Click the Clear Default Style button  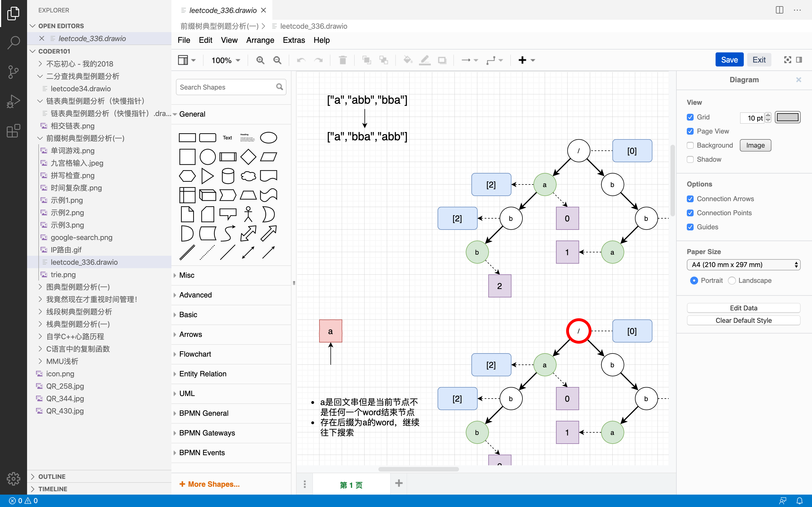[743, 320]
